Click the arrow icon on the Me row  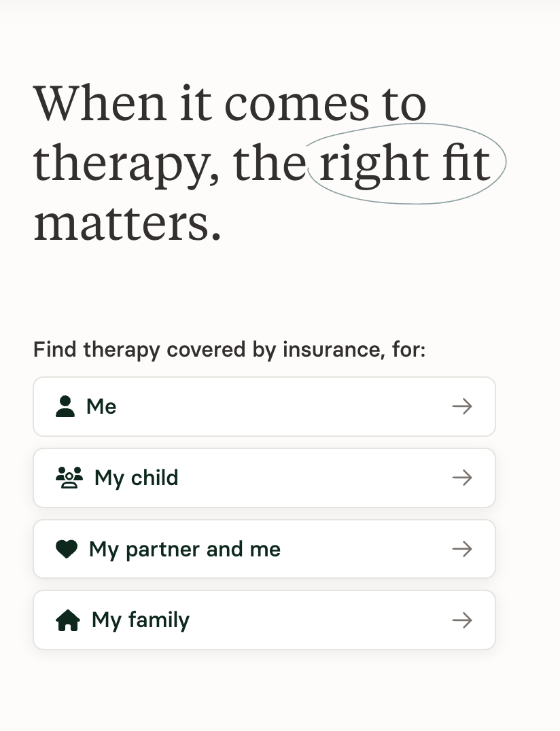[x=461, y=406]
